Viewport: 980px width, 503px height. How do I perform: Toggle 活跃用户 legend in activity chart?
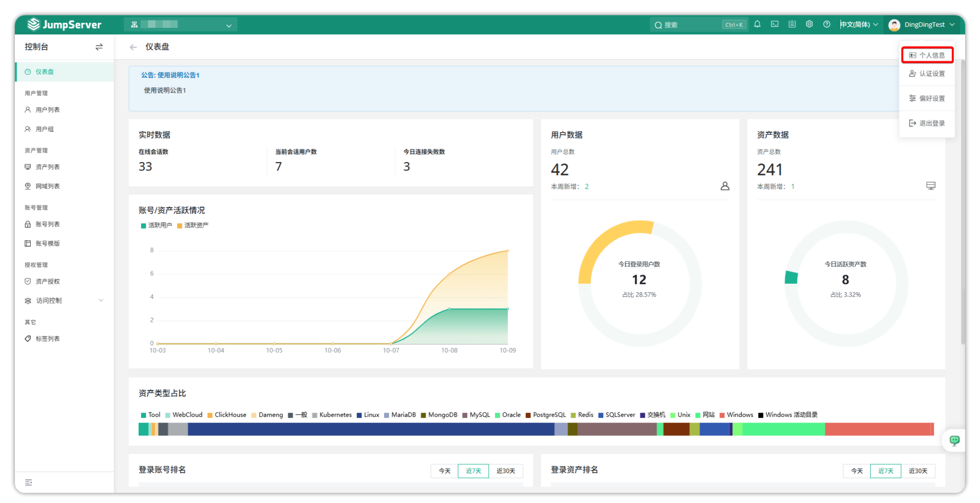click(157, 226)
